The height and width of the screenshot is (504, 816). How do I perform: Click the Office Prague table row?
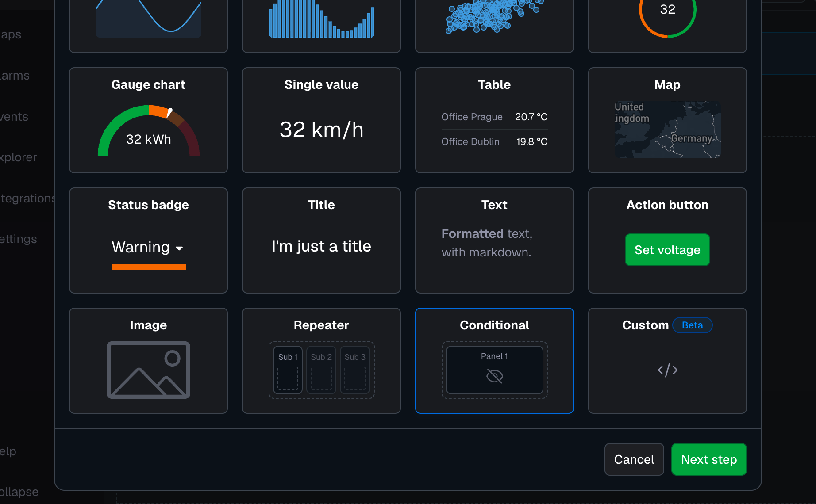494,117
